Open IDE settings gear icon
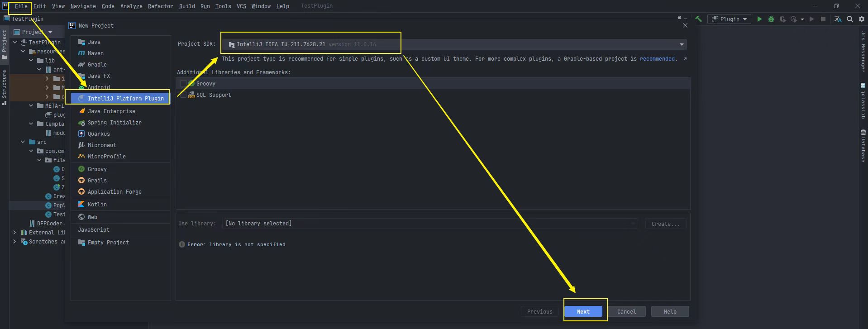The image size is (868, 329). coord(862,19)
